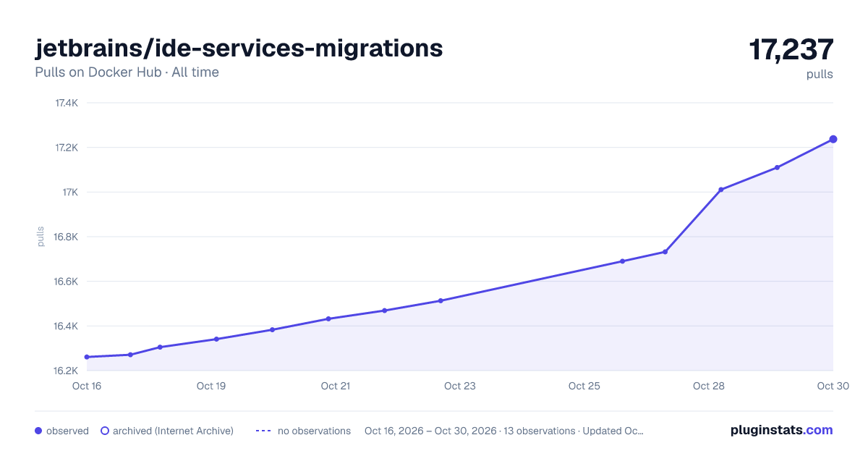Click the Oct 30 axis label
The height and width of the screenshot is (456, 868).
[833, 386]
